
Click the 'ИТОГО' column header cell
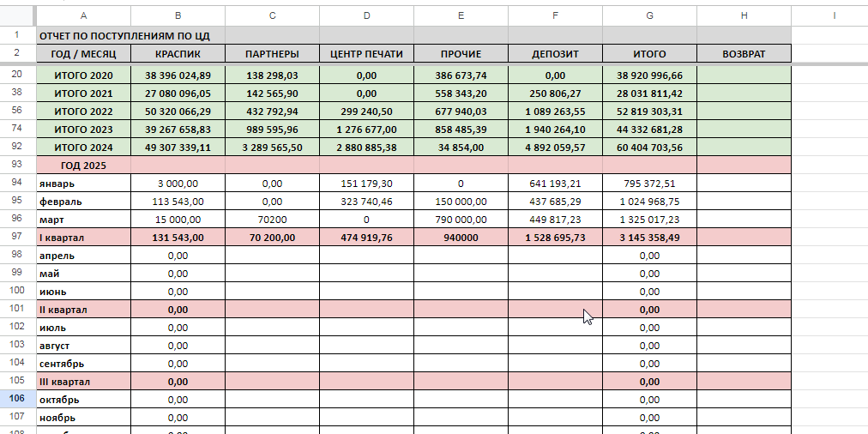[x=649, y=54]
